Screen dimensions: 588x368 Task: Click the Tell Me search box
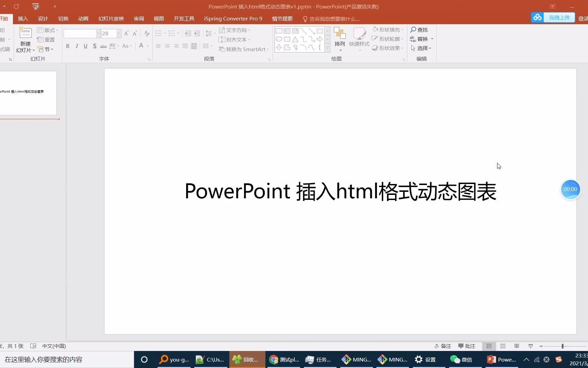tap(331, 19)
